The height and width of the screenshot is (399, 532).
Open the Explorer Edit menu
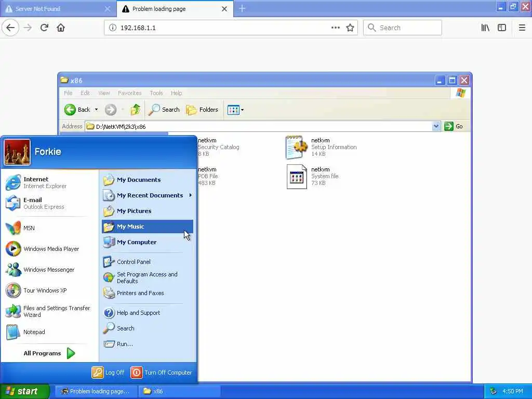85,93
